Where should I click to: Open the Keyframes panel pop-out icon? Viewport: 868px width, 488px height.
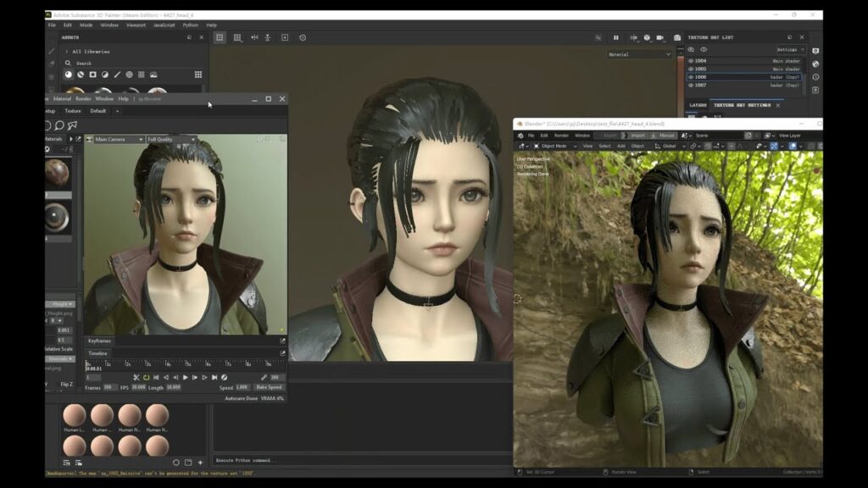(282, 341)
